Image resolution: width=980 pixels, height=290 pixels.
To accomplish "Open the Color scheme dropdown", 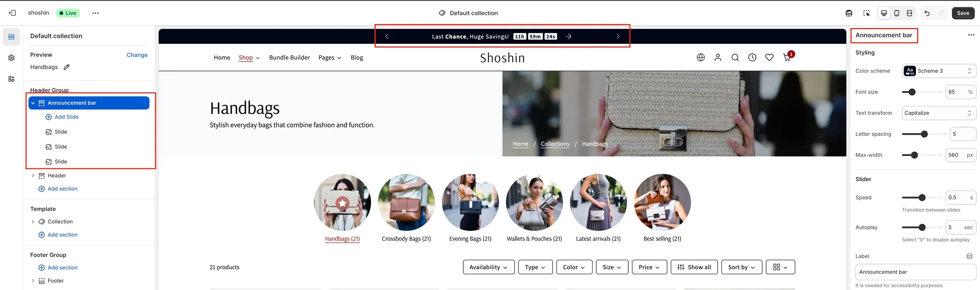I will point(938,71).
